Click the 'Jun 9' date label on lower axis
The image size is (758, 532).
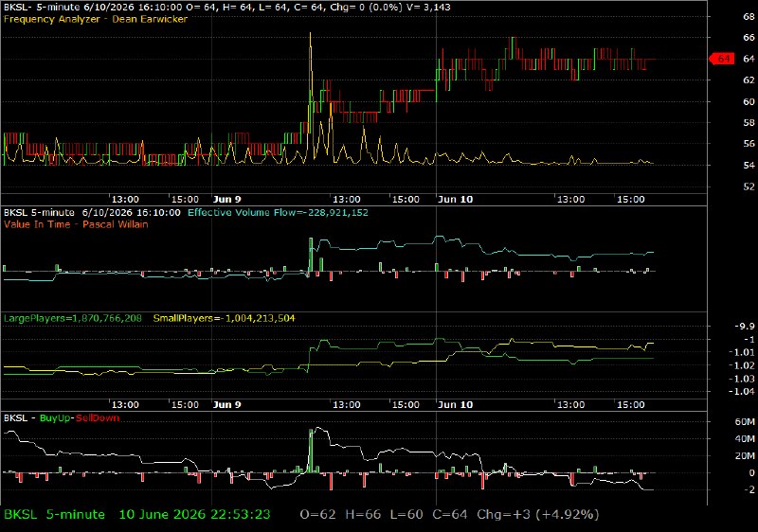coord(226,404)
